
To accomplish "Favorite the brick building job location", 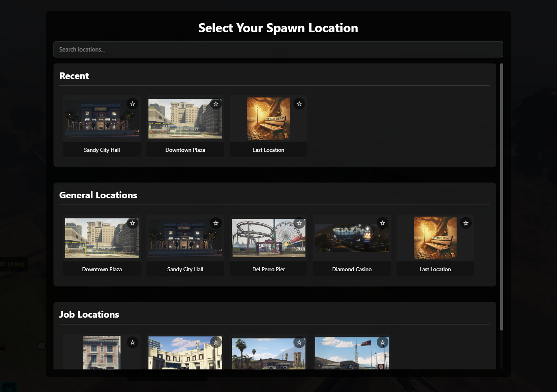I will (133, 342).
